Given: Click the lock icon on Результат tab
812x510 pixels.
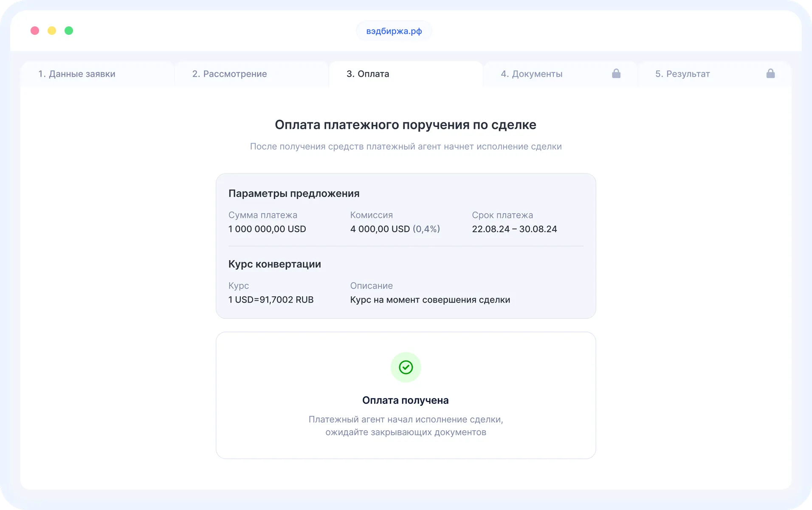Looking at the screenshot, I should tap(771, 74).
